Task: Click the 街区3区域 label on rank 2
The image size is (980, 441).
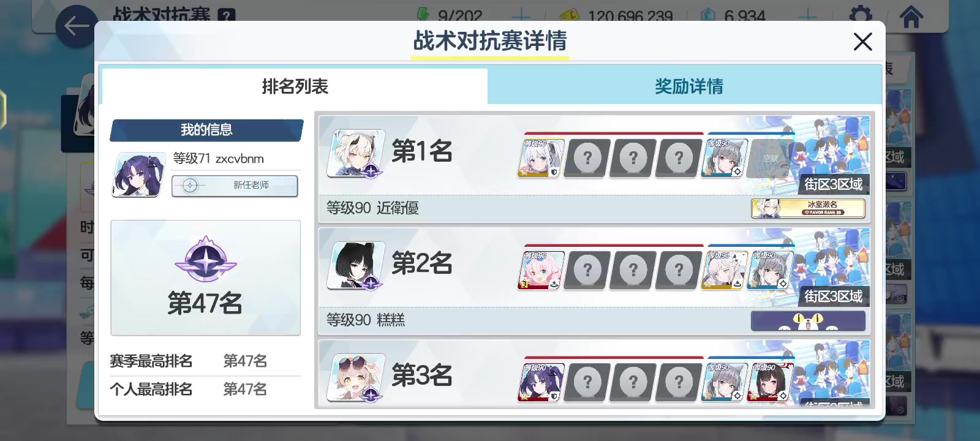Action: [833, 296]
